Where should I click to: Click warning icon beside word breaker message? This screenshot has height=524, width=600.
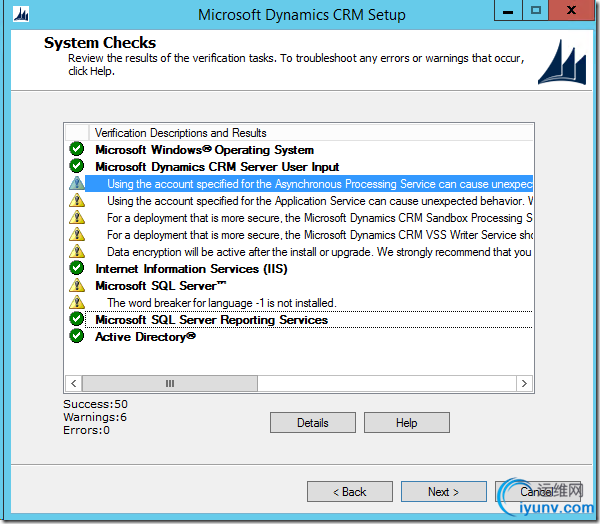pos(77,302)
